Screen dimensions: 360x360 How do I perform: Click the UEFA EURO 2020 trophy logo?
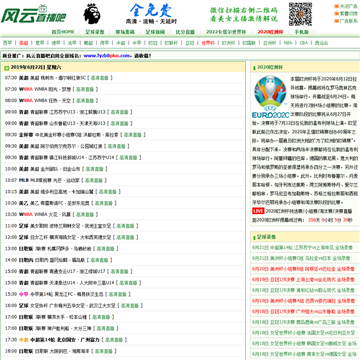270,97
